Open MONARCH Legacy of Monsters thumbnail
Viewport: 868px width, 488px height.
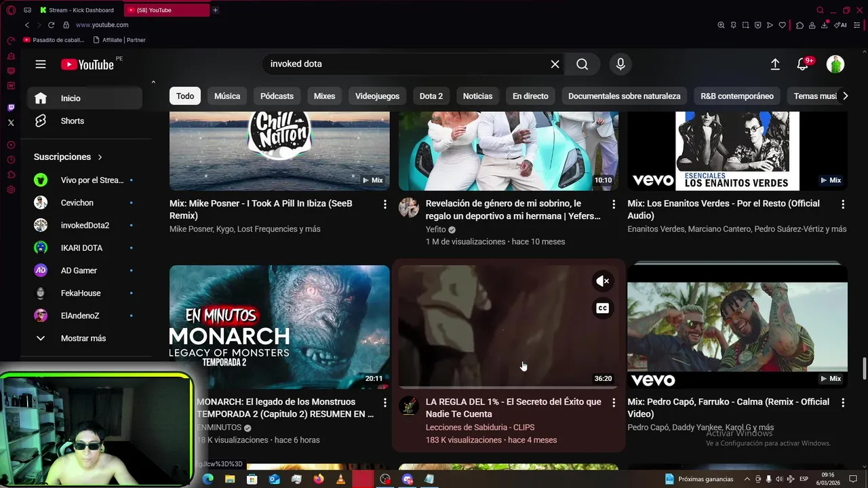click(279, 327)
